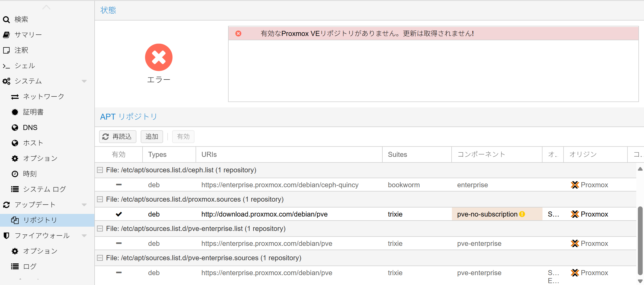Click the yellow warning icon beside pve-no-subscription
Image resolution: width=644 pixels, height=285 pixels.
522,214
